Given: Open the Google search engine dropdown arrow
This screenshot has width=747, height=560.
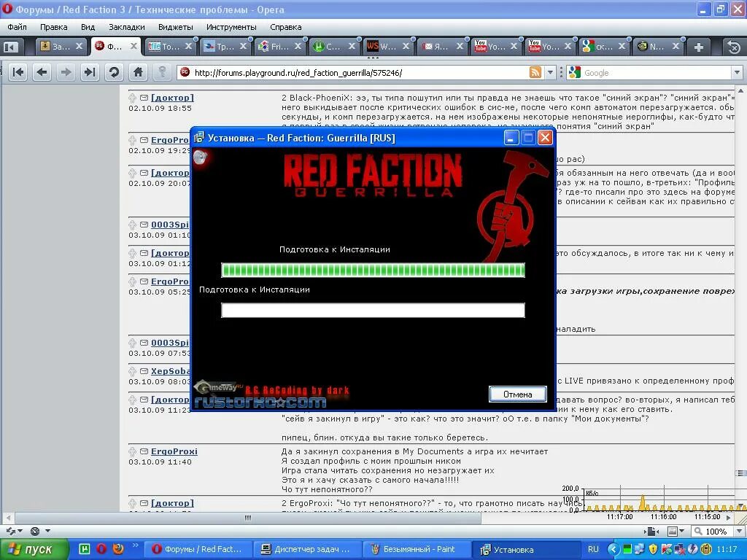Looking at the screenshot, I should (x=737, y=72).
